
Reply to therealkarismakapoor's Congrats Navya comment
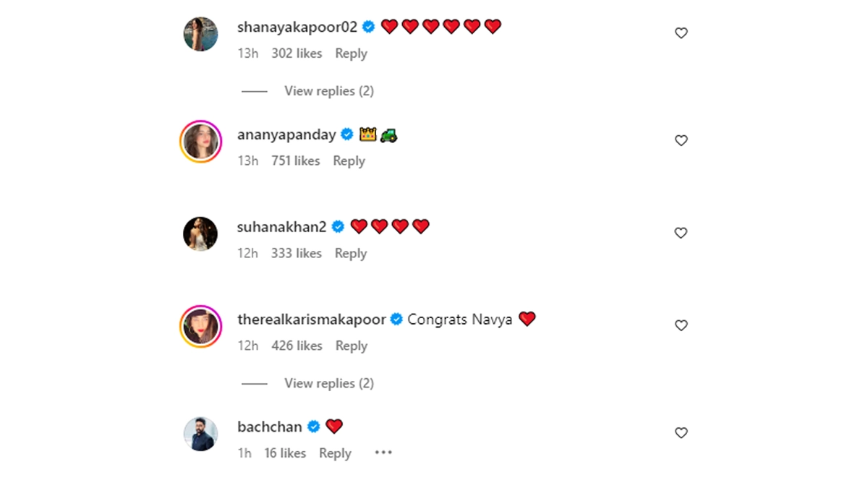351,346
